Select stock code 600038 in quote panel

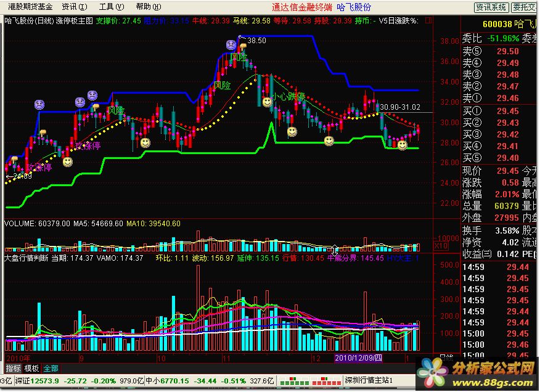pyautogui.click(x=497, y=24)
